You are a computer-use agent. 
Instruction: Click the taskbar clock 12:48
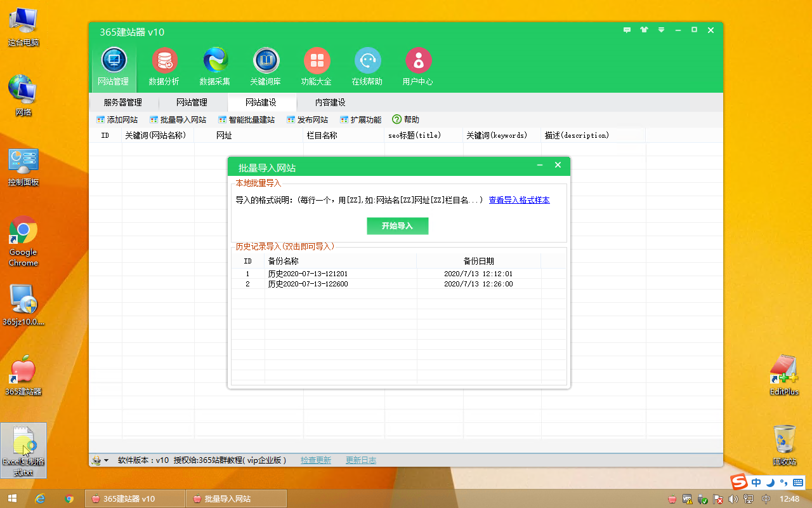pyautogui.click(x=789, y=499)
